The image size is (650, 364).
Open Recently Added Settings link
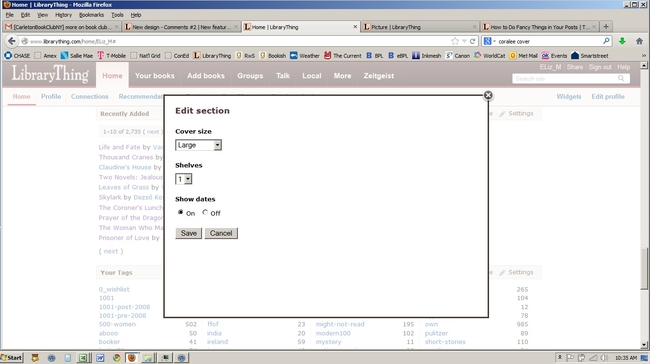coord(517,114)
